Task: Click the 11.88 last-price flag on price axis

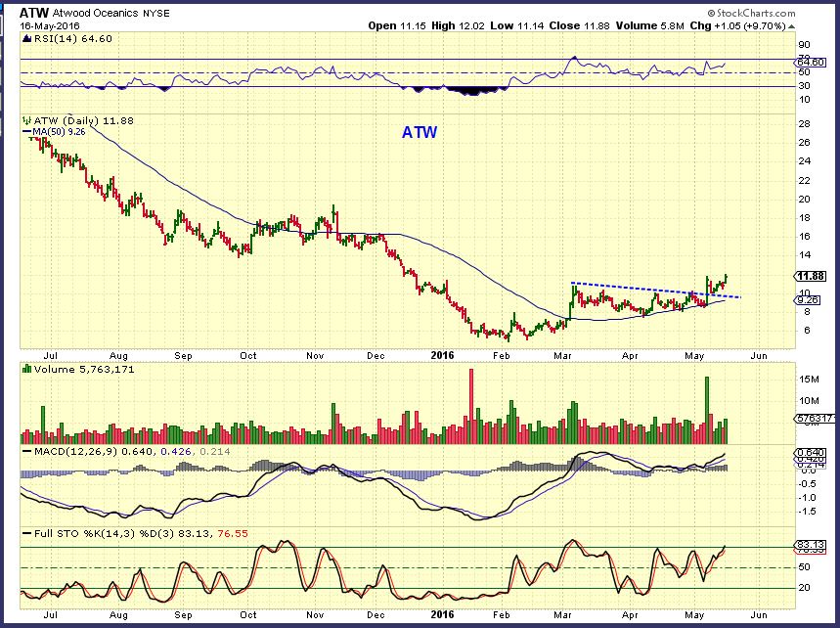Action: (810, 276)
